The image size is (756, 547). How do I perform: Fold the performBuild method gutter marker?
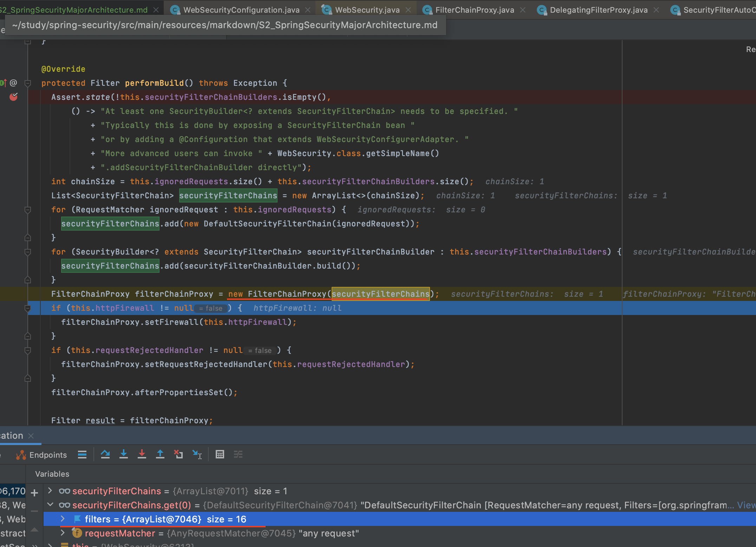click(28, 83)
